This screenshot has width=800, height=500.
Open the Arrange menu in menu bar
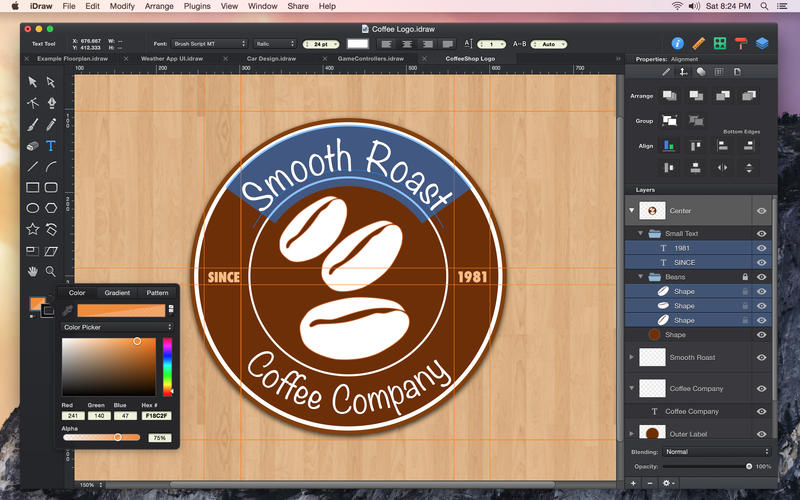coord(157,6)
